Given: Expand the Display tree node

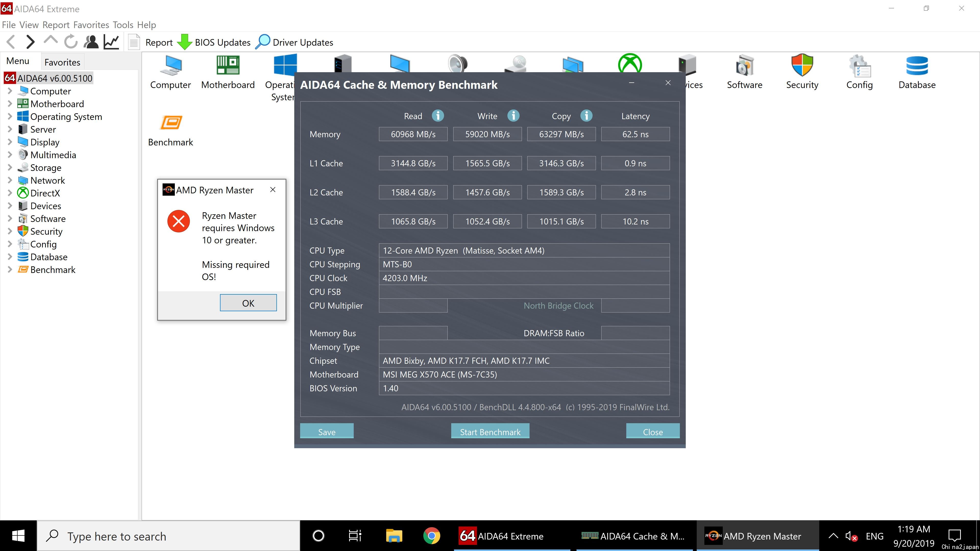Looking at the screenshot, I should tap(10, 142).
